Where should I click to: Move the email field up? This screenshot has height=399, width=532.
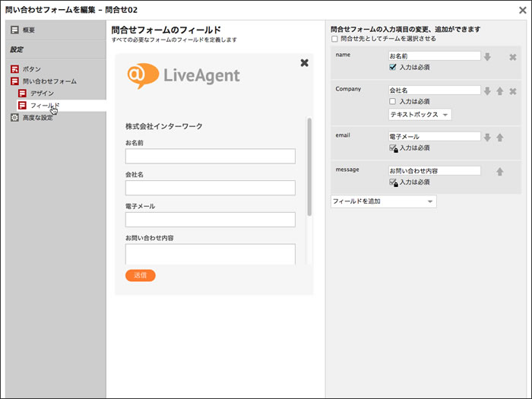click(x=500, y=138)
